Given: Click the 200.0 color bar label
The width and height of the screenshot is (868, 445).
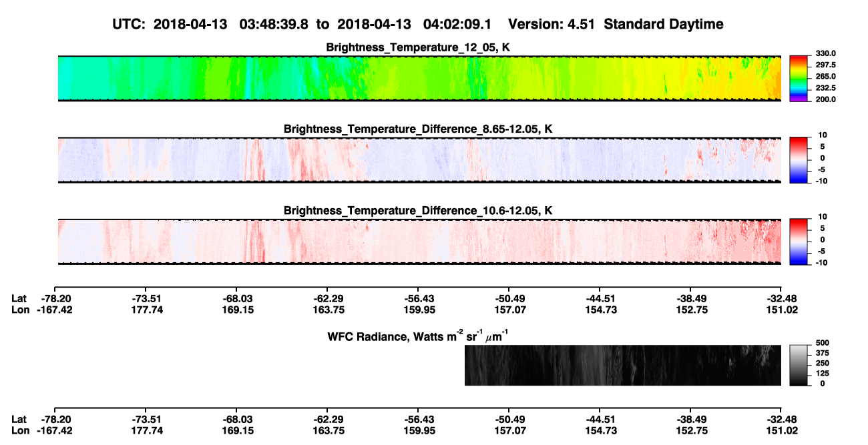Looking at the screenshot, I should [x=827, y=99].
